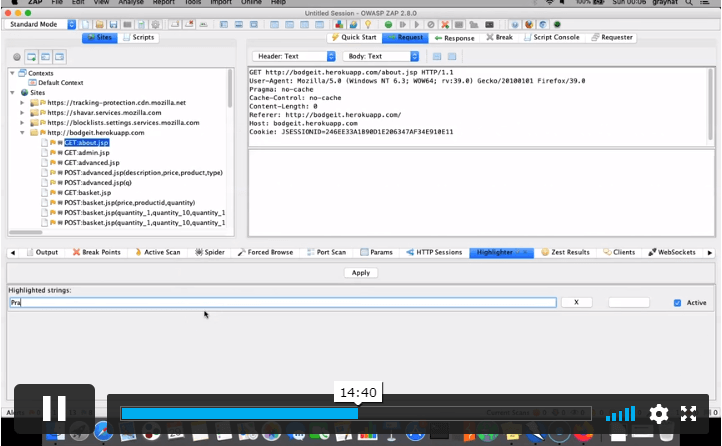Viewport: 722px width, 446px height.
Task: Click the grey circle icon above Sites tree
Action: (x=17, y=57)
